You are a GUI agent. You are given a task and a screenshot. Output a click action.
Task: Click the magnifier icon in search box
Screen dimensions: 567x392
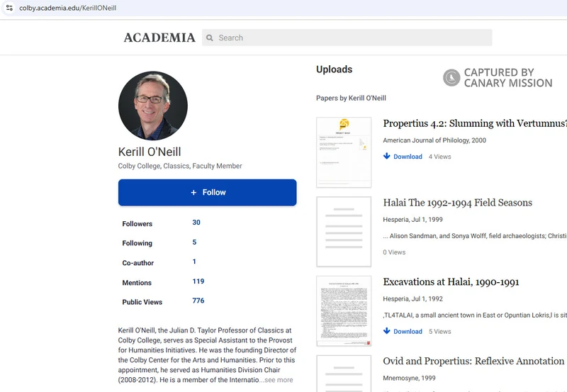click(209, 38)
